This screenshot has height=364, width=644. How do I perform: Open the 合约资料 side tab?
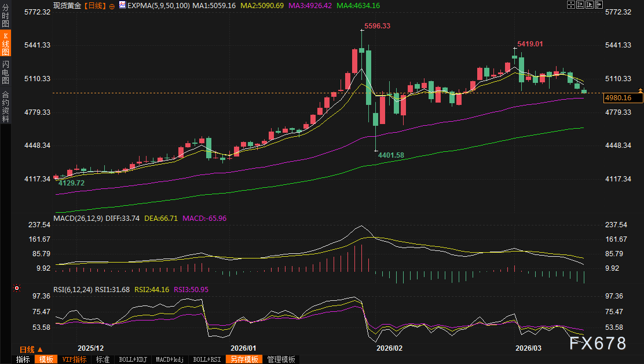[5, 106]
